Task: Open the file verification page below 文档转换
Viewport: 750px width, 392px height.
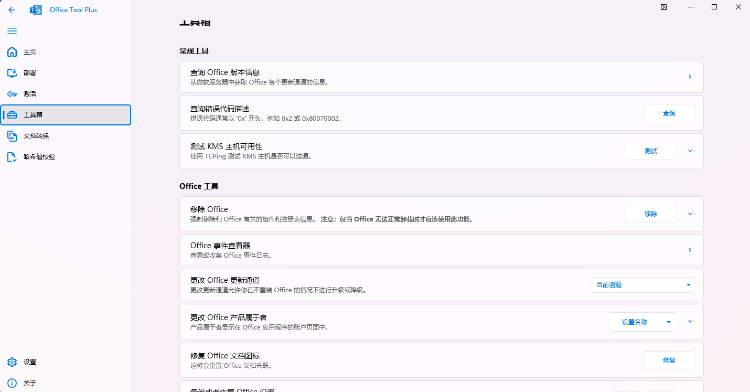Action: (x=66, y=157)
